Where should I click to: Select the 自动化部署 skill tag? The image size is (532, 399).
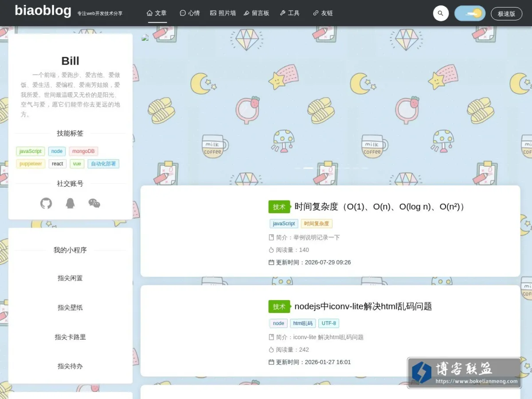pos(103,164)
